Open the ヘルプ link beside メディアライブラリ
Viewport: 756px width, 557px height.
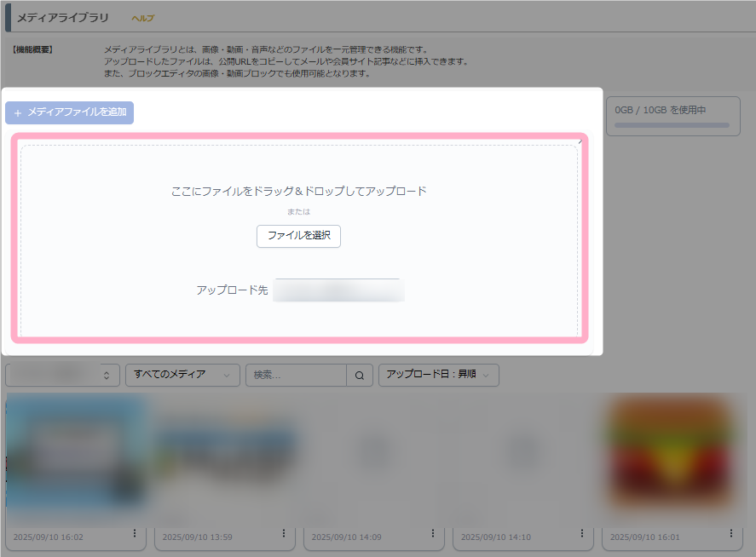click(142, 18)
